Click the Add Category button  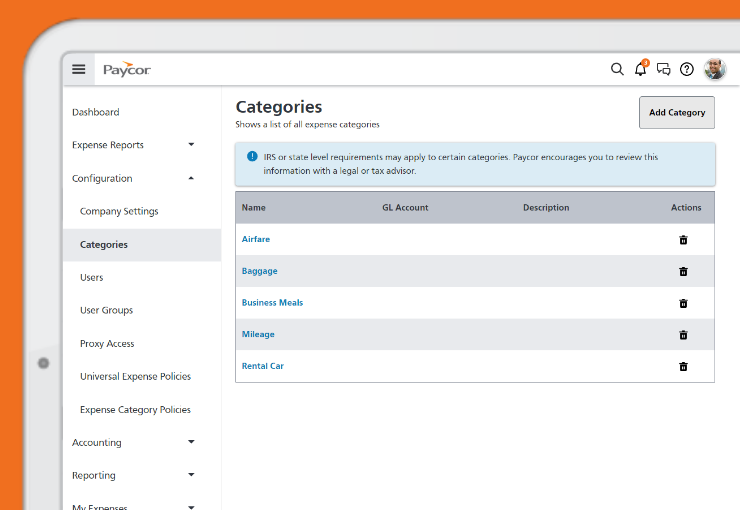coord(677,112)
